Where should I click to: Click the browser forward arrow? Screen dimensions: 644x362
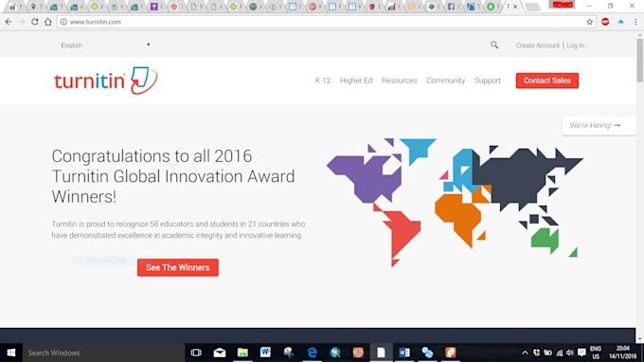pyautogui.click(x=22, y=22)
